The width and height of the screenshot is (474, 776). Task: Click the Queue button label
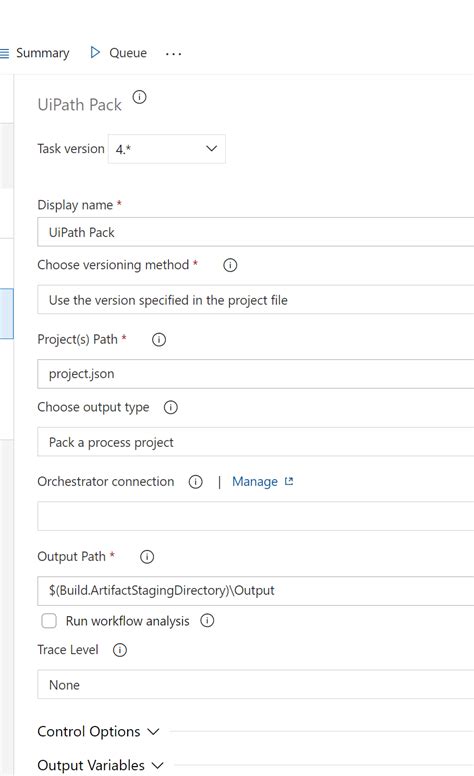[128, 53]
